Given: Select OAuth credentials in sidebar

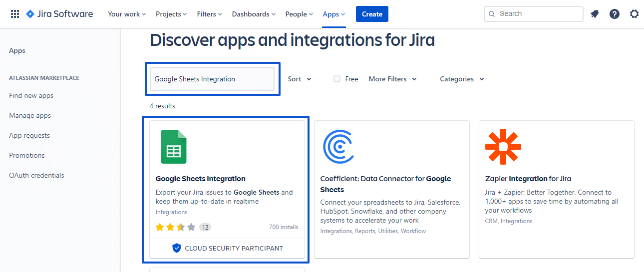Looking at the screenshot, I should (36, 175).
